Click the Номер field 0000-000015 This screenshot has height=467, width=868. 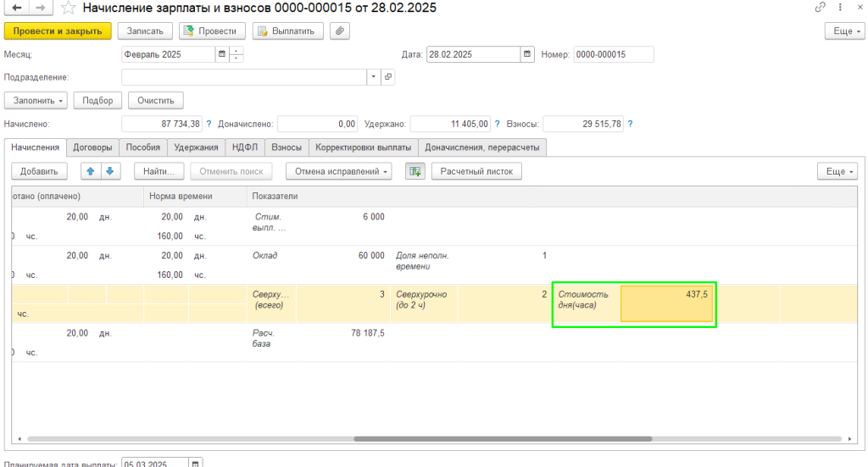pyautogui.click(x=614, y=54)
